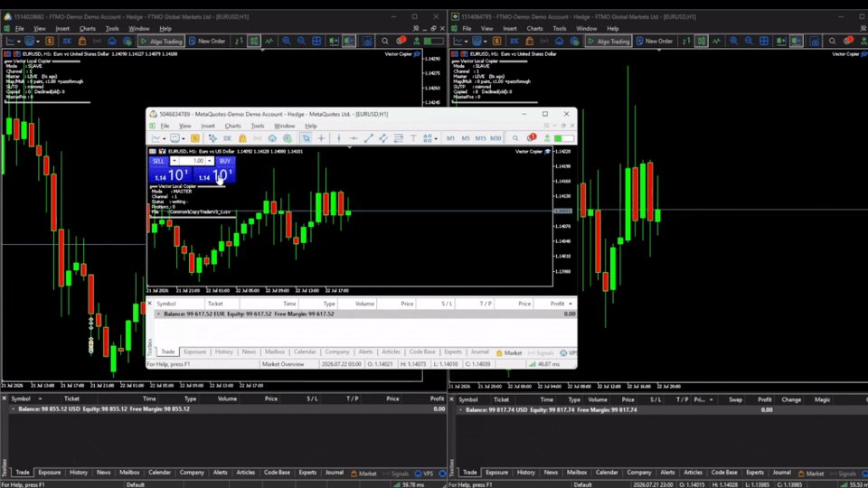
Task: Open File menu in MetaQuotes window
Action: (165, 127)
